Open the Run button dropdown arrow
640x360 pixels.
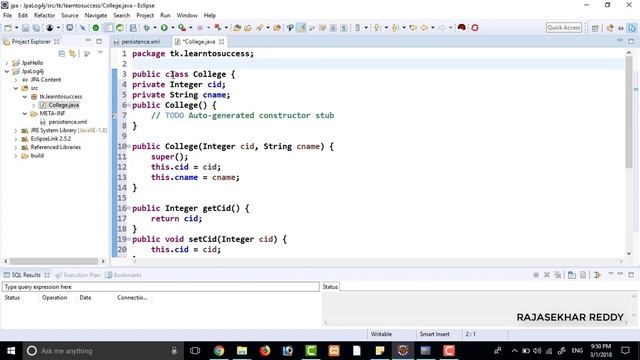pyautogui.click(x=172, y=28)
